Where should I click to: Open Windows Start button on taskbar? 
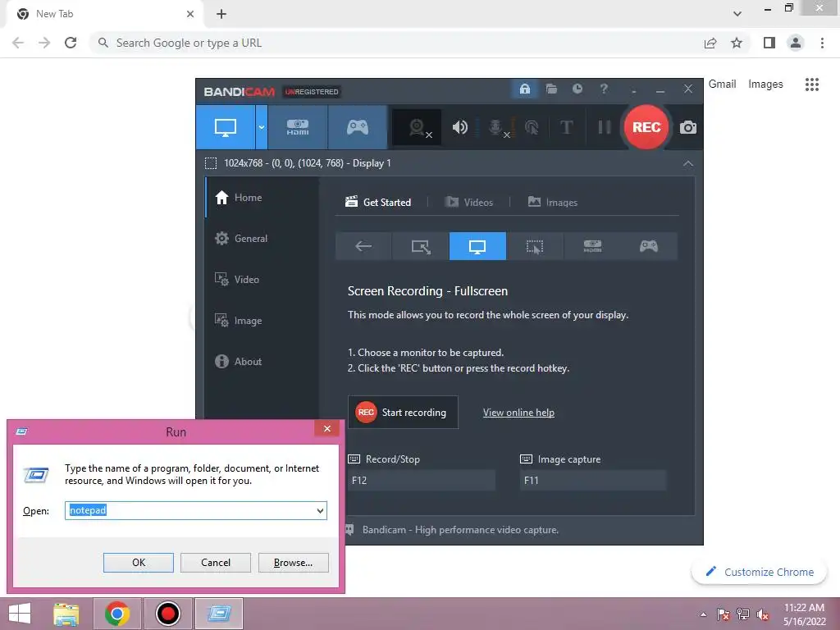pos(20,614)
